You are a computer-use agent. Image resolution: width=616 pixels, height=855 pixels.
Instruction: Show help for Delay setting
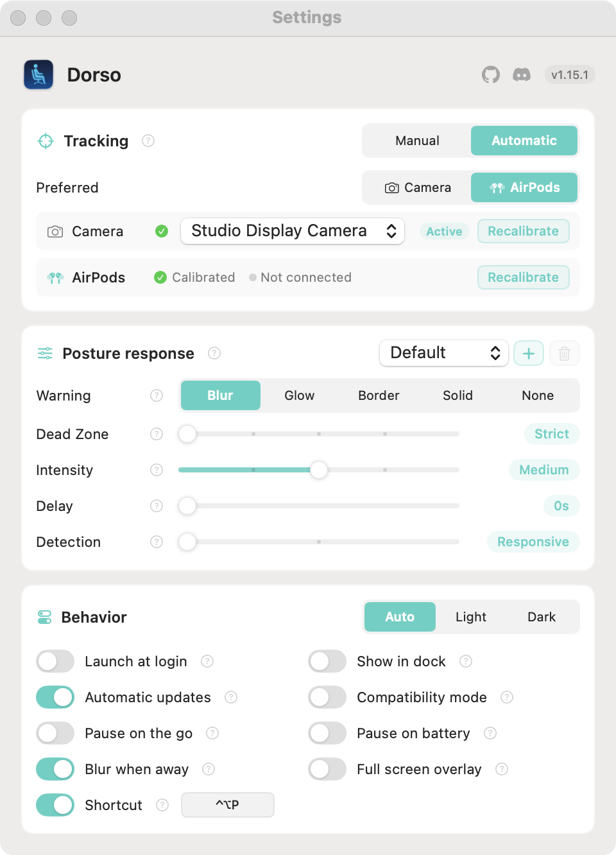[157, 506]
